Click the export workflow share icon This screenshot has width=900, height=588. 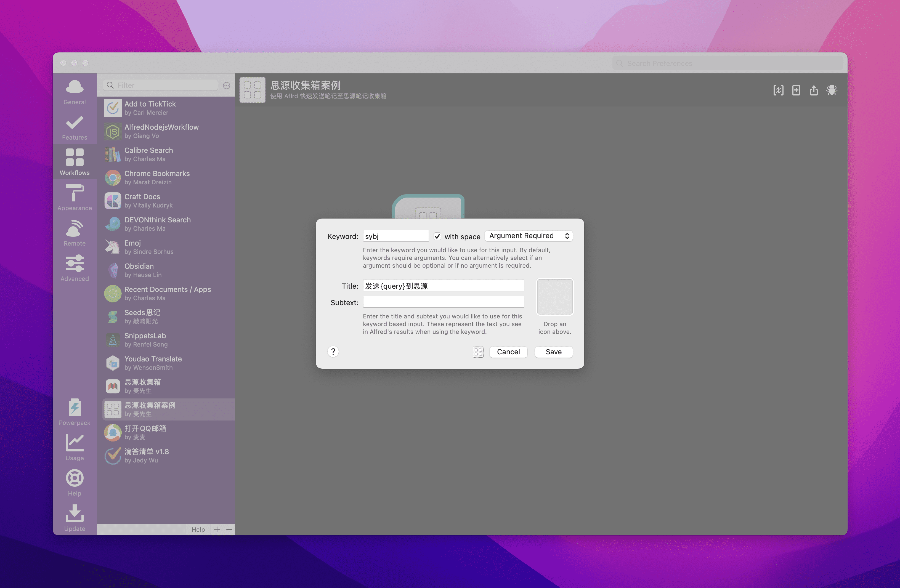[x=813, y=90]
